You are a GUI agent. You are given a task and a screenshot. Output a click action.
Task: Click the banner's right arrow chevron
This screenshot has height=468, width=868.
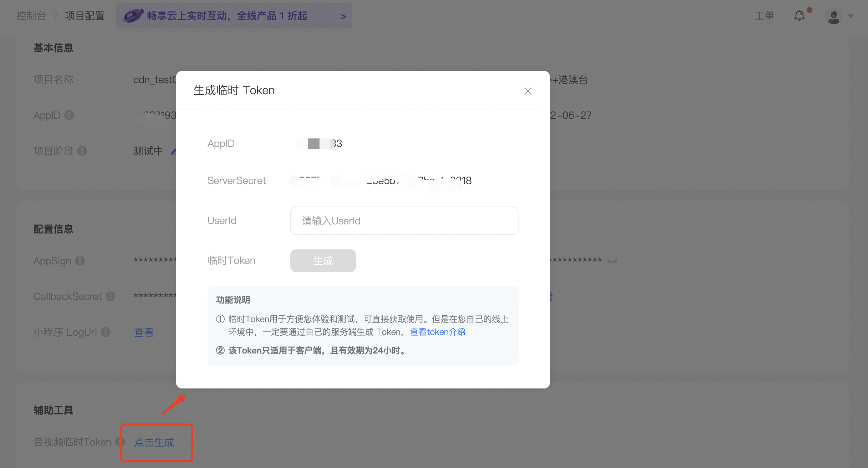(343, 16)
